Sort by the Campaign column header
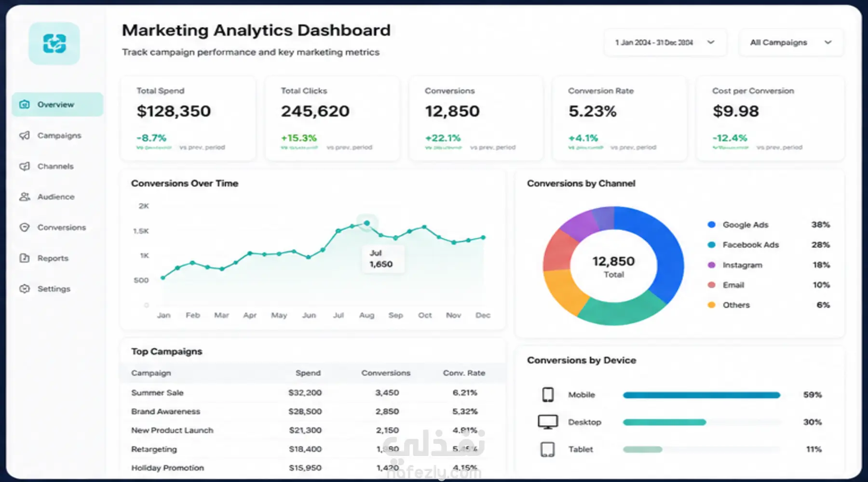The height and width of the screenshot is (482, 868). coord(151,373)
